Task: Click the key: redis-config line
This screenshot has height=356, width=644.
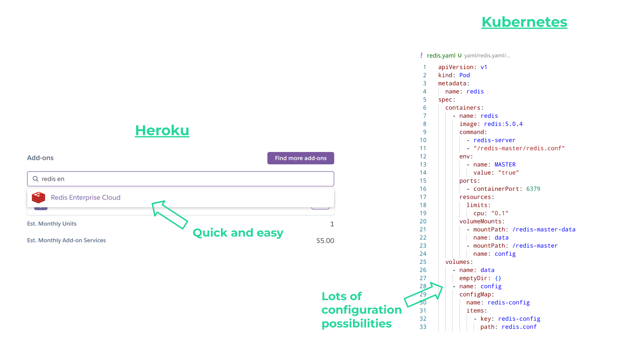Action: pyautogui.click(x=507, y=319)
